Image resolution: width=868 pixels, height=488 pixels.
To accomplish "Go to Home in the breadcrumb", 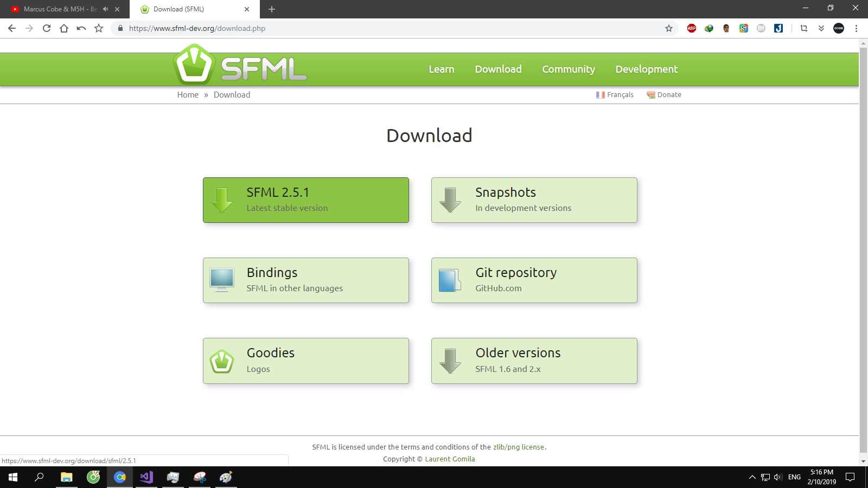I will [x=188, y=95].
